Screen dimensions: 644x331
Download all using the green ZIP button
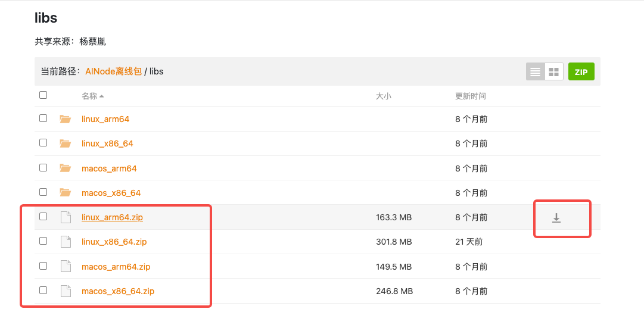point(581,72)
